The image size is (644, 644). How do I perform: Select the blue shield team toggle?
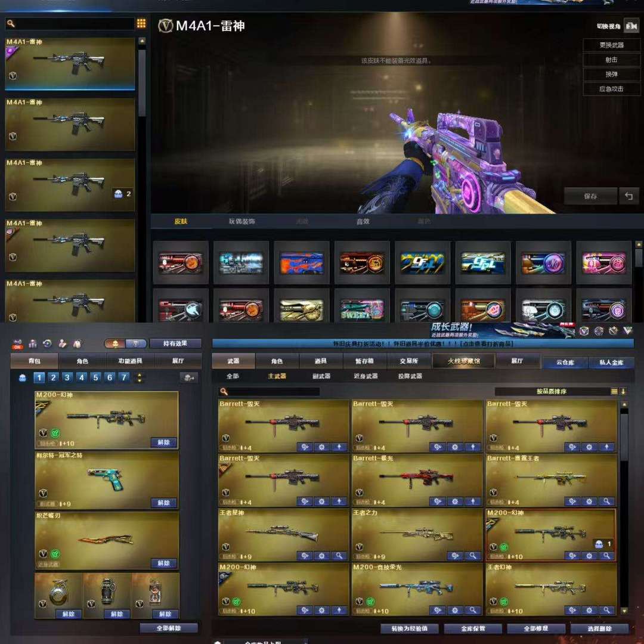click(x=136, y=343)
